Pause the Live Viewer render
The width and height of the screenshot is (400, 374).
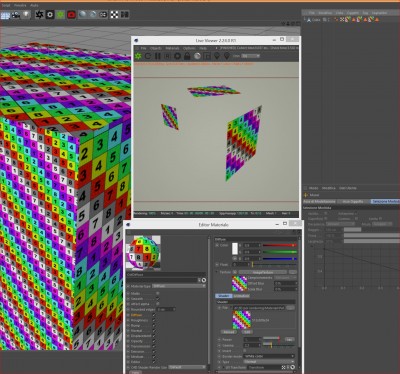158,56
